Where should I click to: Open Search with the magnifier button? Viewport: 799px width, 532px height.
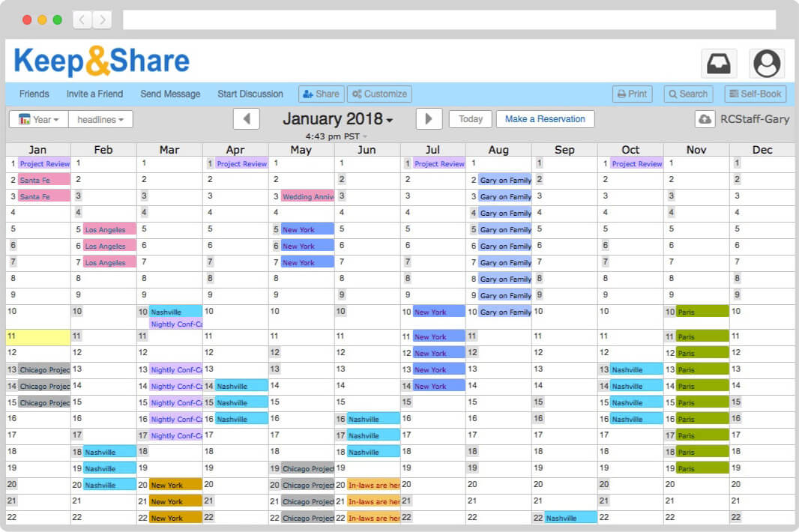pos(686,94)
